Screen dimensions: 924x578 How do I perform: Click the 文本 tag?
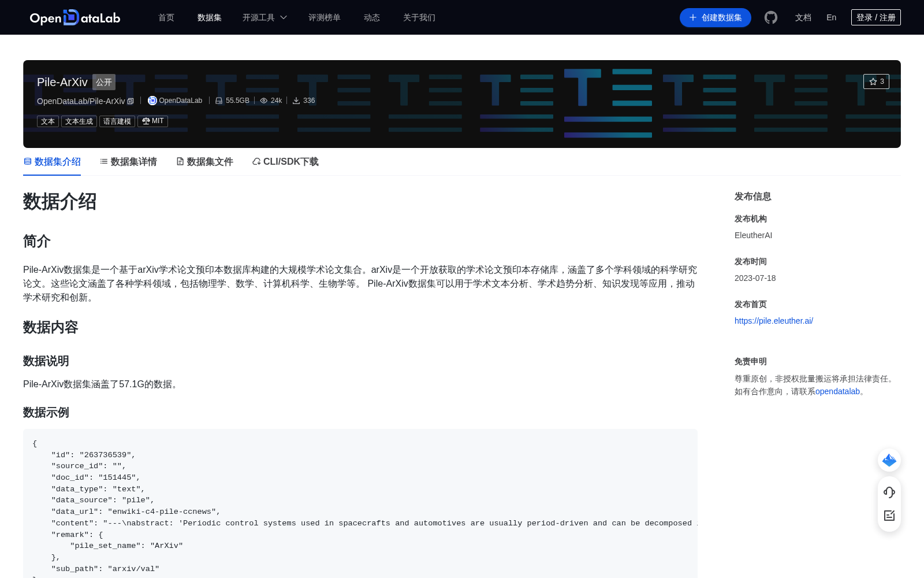click(48, 121)
